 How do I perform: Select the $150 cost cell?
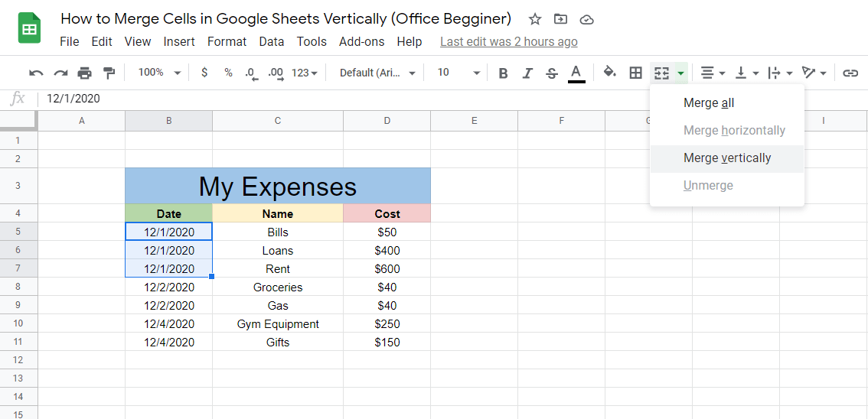click(x=387, y=343)
